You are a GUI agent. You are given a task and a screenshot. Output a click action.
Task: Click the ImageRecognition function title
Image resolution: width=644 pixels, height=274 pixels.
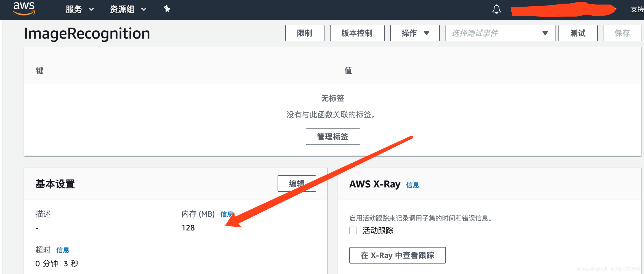click(x=87, y=34)
